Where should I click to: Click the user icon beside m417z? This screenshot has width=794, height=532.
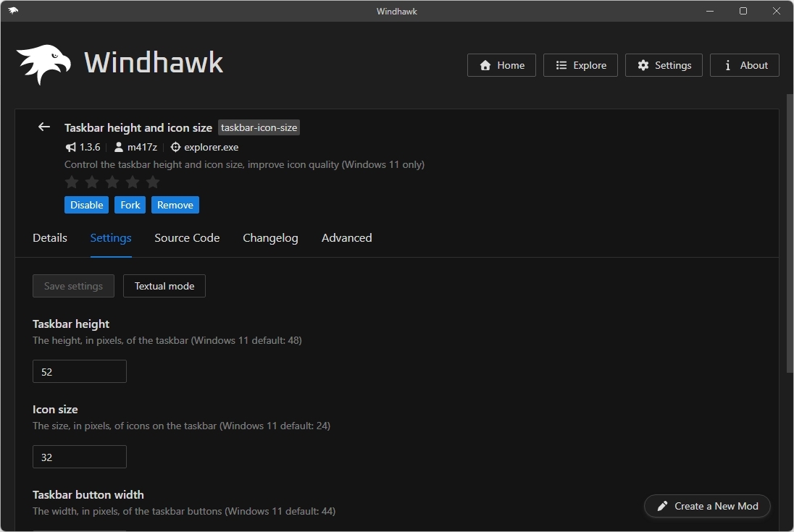(x=118, y=147)
